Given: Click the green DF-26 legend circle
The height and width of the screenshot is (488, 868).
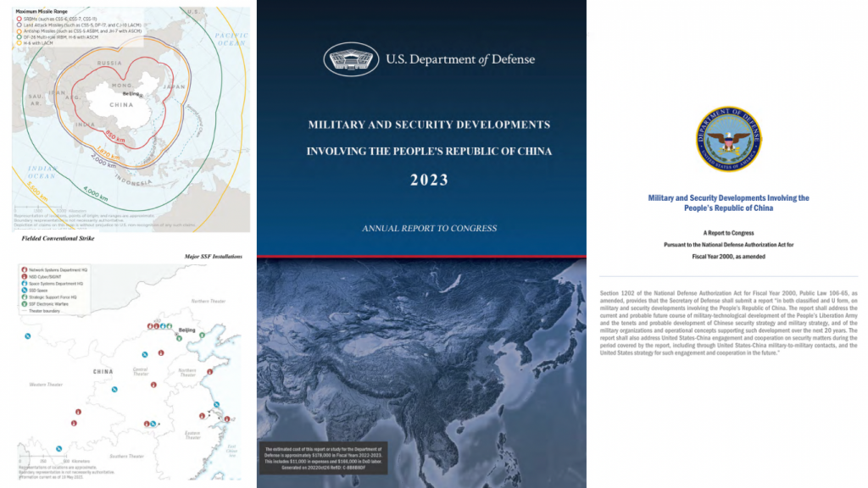Looking at the screenshot, I should pos(19,37).
